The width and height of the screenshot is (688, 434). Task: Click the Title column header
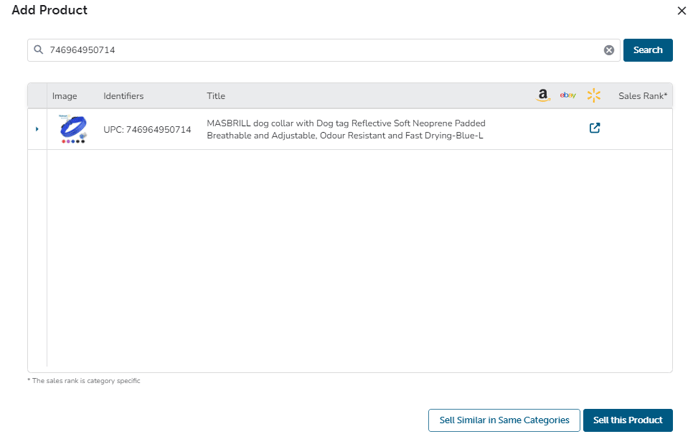tap(216, 96)
